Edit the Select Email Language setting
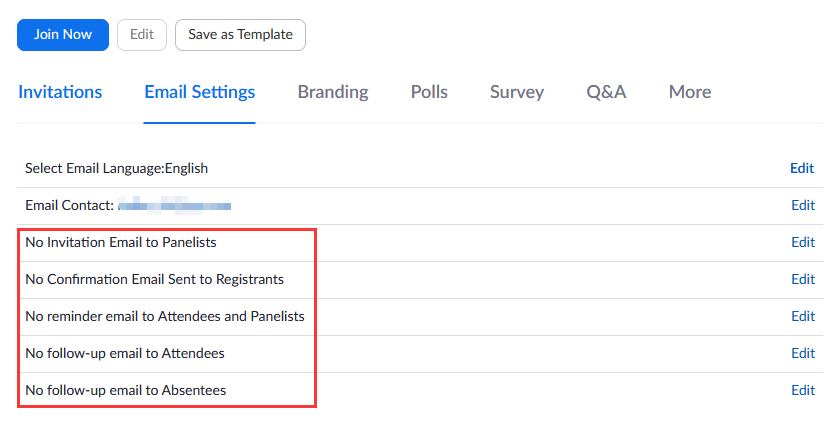Image resolution: width=840 pixels, height=430 pixels. [802, 168]
